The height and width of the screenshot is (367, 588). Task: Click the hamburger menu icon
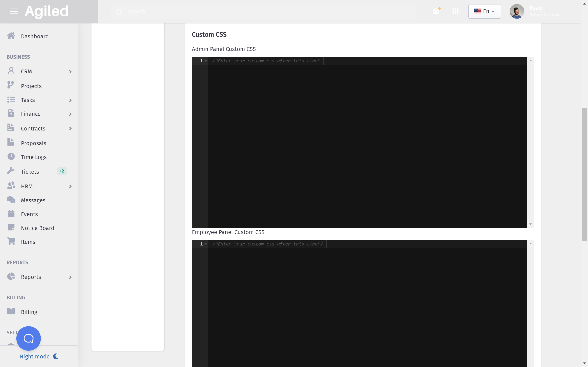coord(14,11)
